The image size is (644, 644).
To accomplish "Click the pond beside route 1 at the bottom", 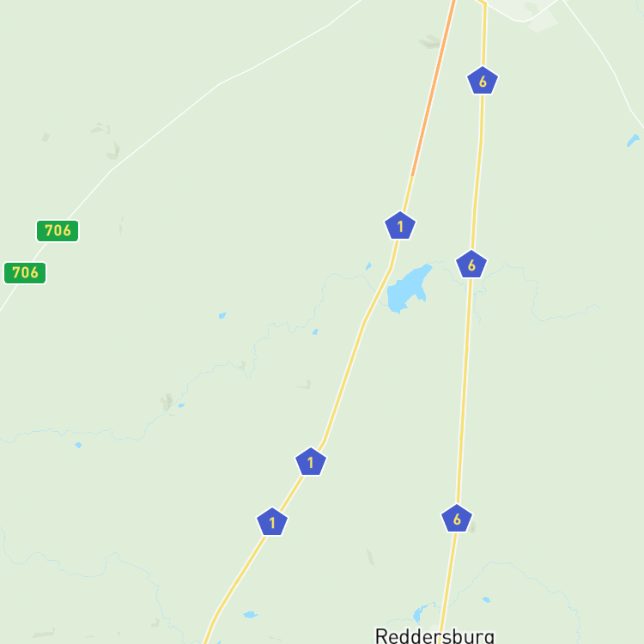I will tap(250, 615).
